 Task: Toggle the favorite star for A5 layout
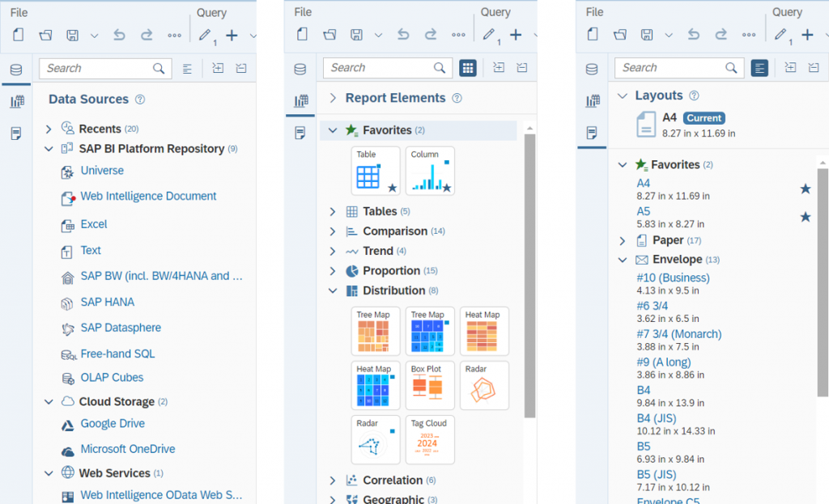[x=805, y=217]
